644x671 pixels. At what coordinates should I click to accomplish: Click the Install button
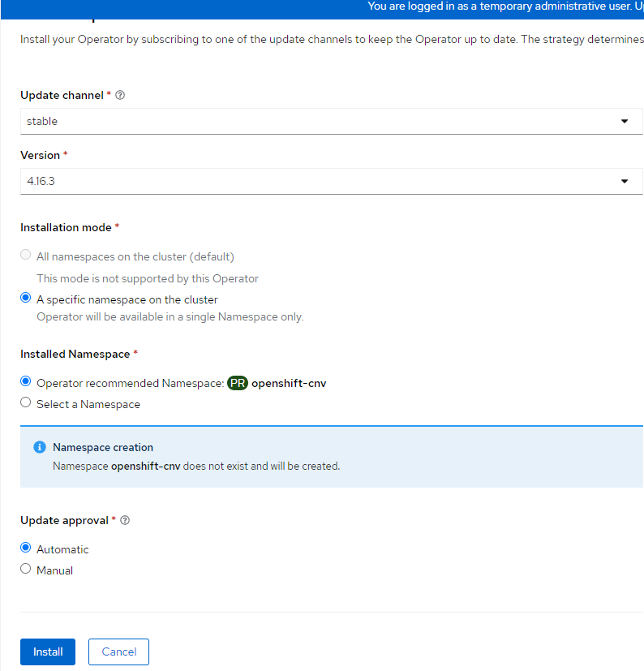point(48,652)
